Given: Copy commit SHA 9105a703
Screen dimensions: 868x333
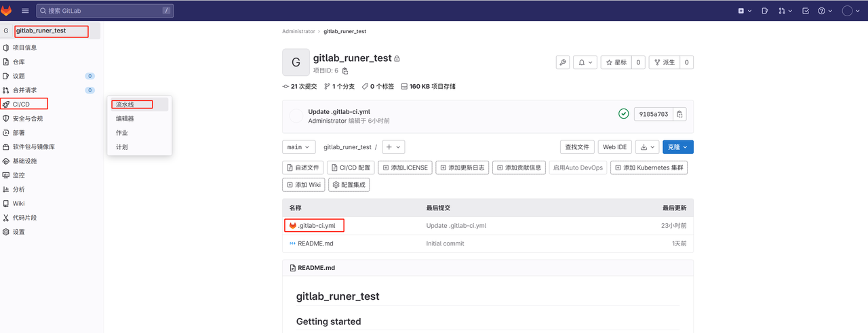Looking at the screenshot, I should pyautogui.click(x=680, y=114).
